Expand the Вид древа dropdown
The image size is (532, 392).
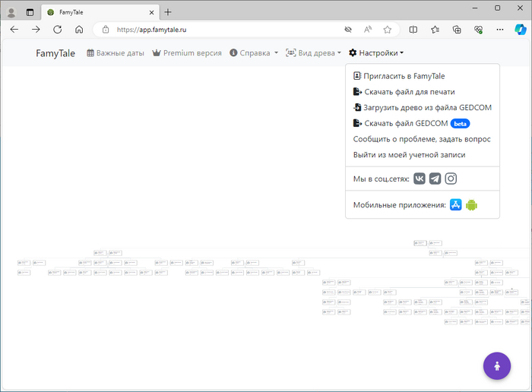coord(313,53)
